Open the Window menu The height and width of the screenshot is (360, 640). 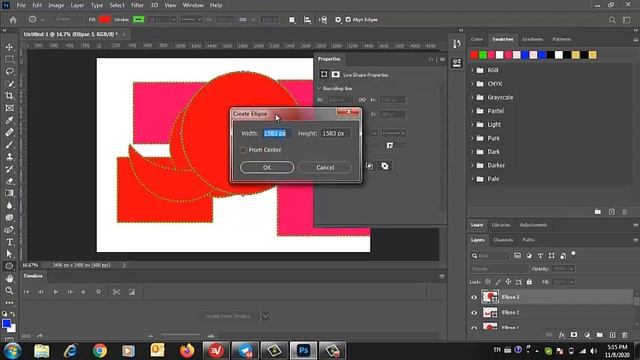point(193,5)
